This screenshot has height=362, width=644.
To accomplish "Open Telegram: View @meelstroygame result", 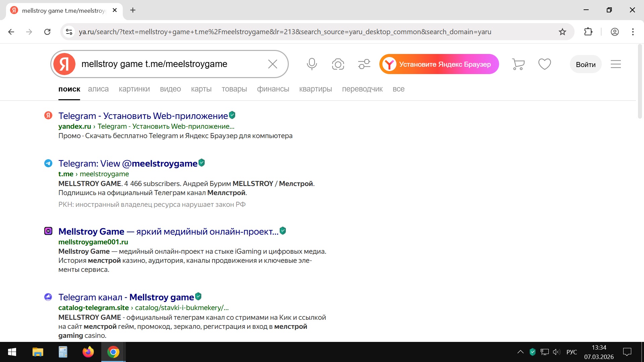I will click(x=127, y=164).
